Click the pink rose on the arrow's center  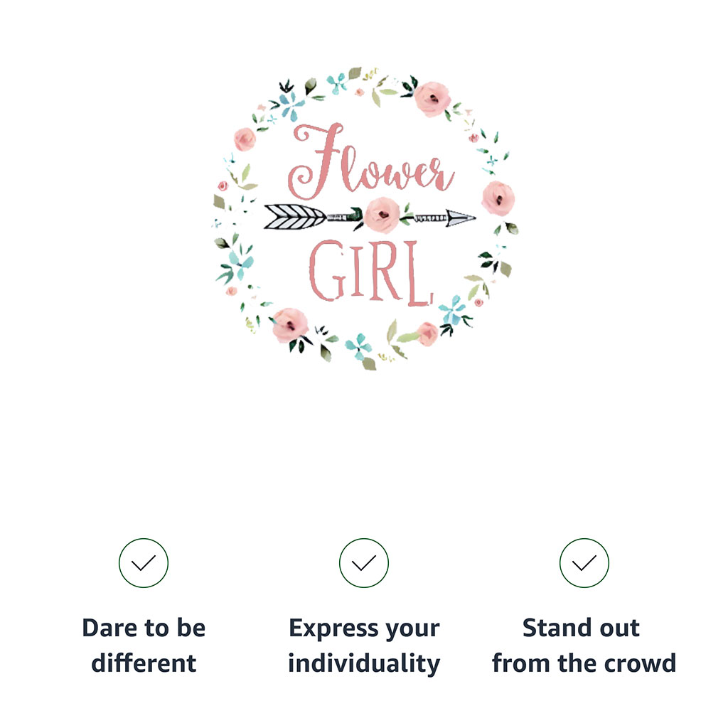[x=382, y=215]
